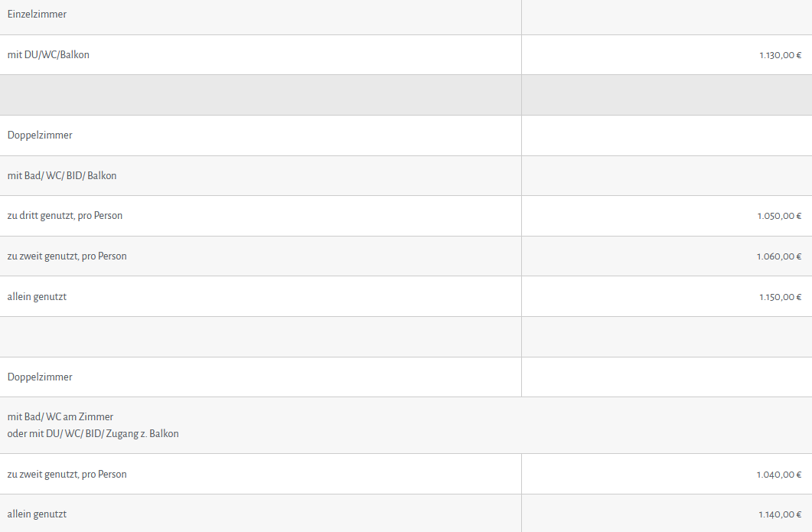The image size is (812, 532).
Task: Click the 1.140,00 € price
Action: (780, 515)
